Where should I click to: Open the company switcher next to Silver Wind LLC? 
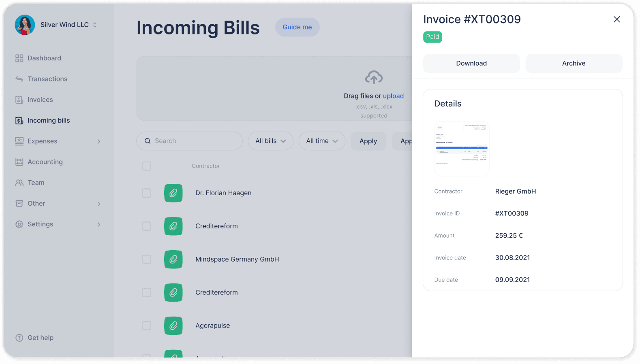(95, 25)
